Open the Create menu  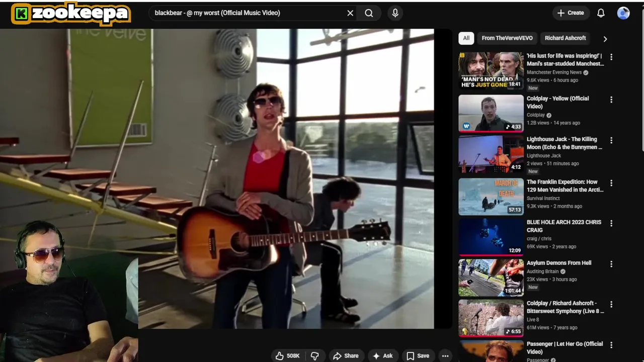pyautogui.click(x=571, y=13)
